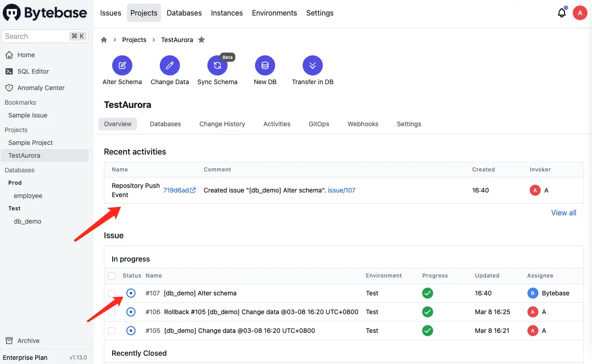
Task: Open the db_demo database in sidebar
Action: 27,221
